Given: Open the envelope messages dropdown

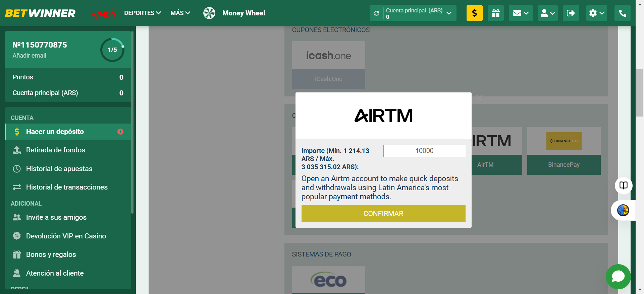Looking at the screenshot, I should (x=521, y=13).
